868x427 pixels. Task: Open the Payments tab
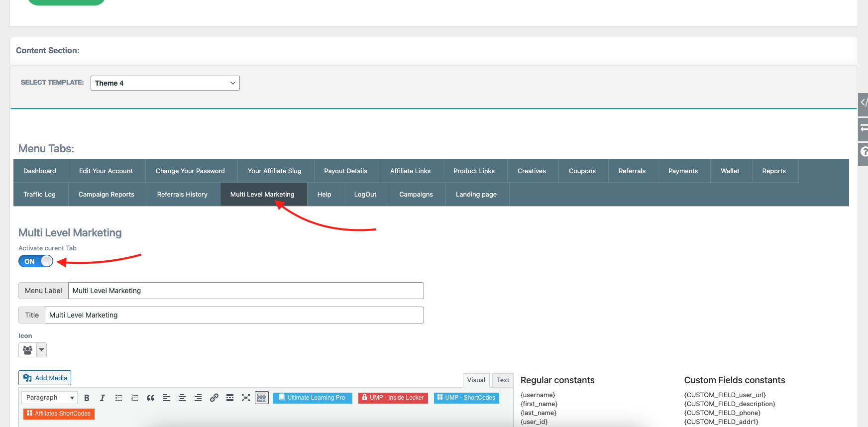pyautogui.click(x=683, y=171)
